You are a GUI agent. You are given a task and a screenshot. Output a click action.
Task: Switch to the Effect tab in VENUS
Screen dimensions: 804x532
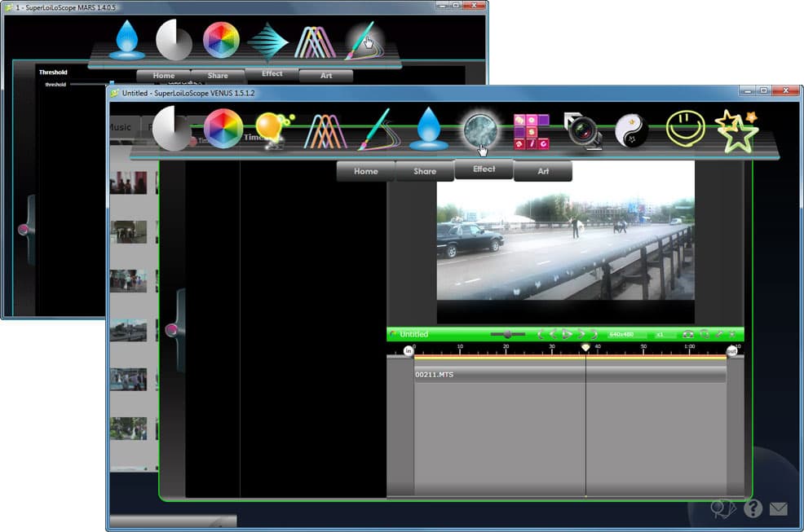(x=484, y=169)
